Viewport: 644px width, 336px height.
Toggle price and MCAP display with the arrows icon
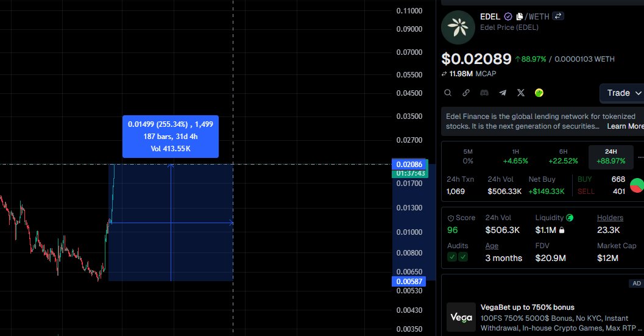tap(444, 74)
